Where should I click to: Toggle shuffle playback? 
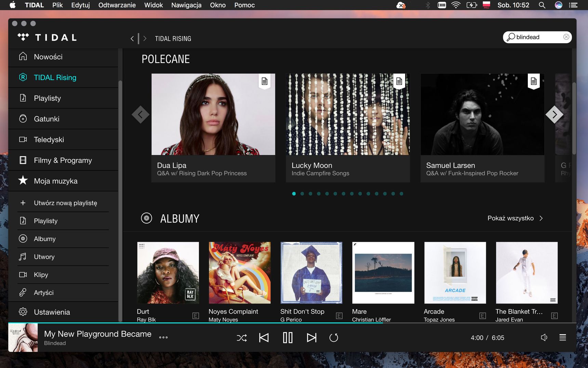tap(242, 338)
